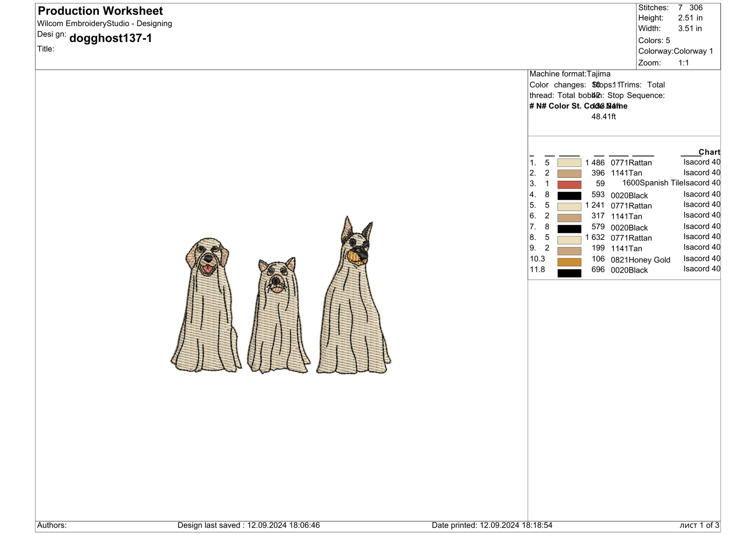This screenshot has width=756, height=535.
Task: Click the Machine format Tajima text
Action: (x=570, y=74)
